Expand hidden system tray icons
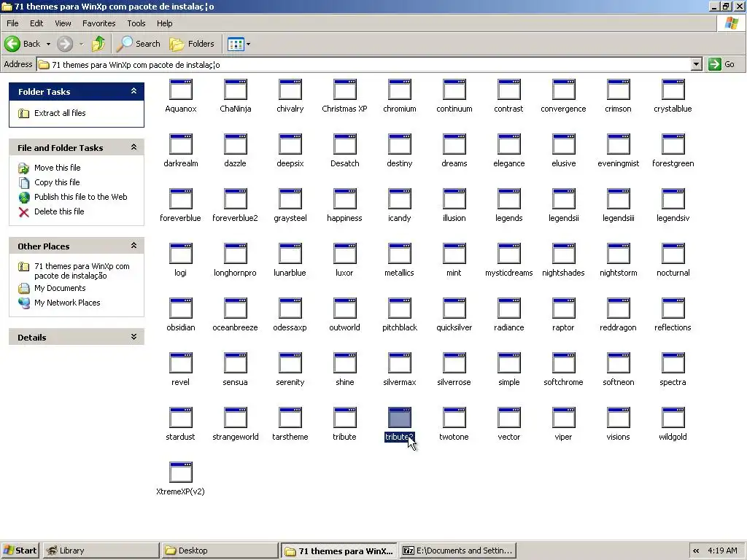747x560 pixels. (696, 551)
